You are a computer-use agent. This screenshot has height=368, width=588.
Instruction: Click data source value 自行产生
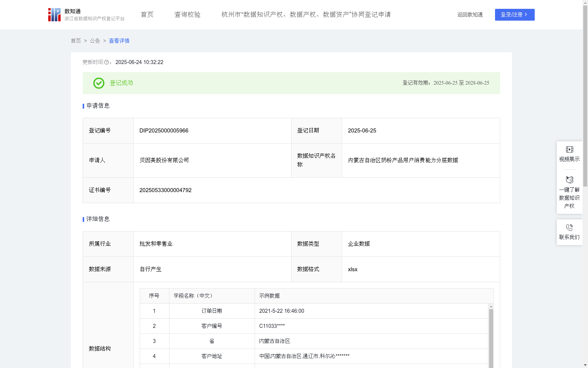pyautogui.click(x=150, y=269)
